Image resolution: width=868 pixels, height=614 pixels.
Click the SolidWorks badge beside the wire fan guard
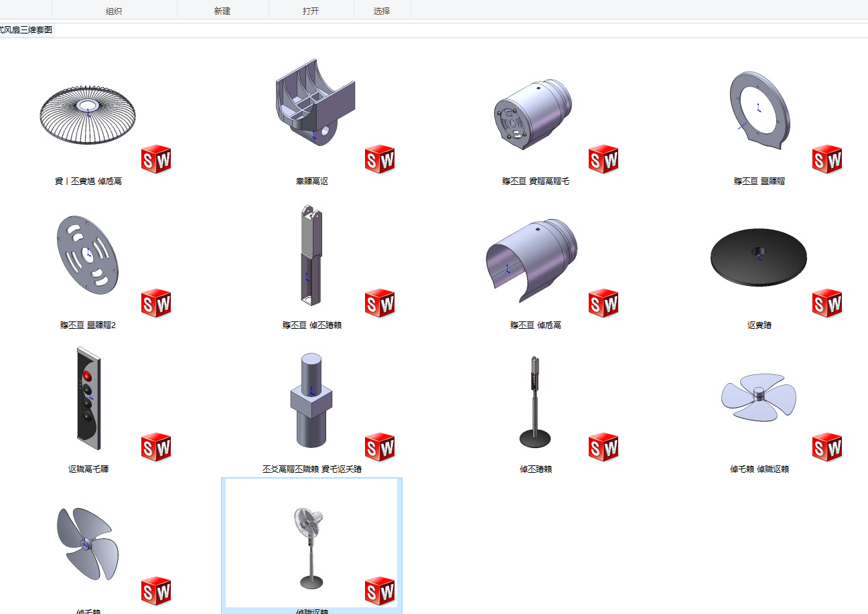156,159
